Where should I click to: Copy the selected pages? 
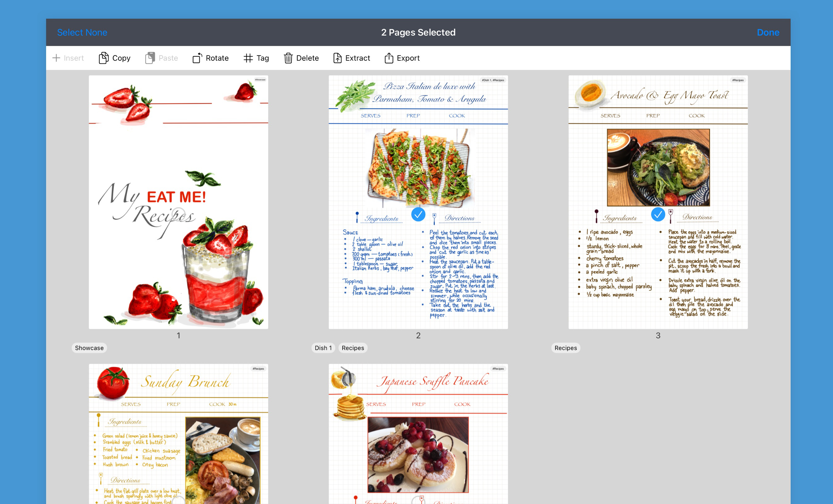[x=114, y=58]
